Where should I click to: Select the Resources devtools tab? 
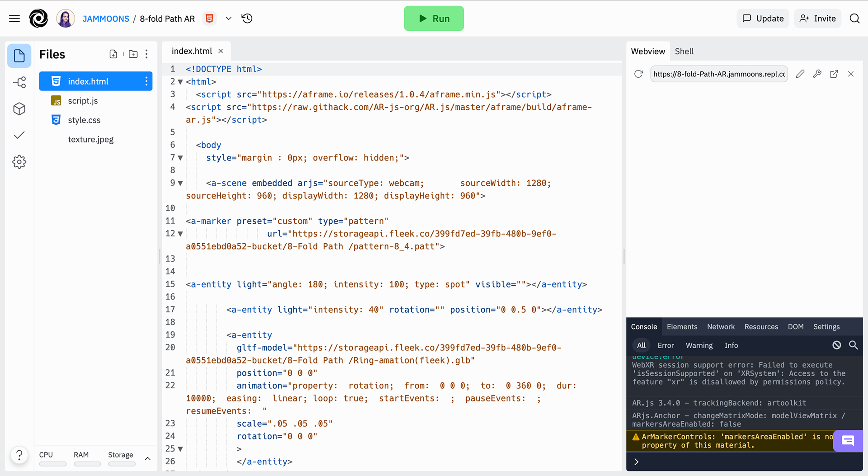(x=761, y=327)
